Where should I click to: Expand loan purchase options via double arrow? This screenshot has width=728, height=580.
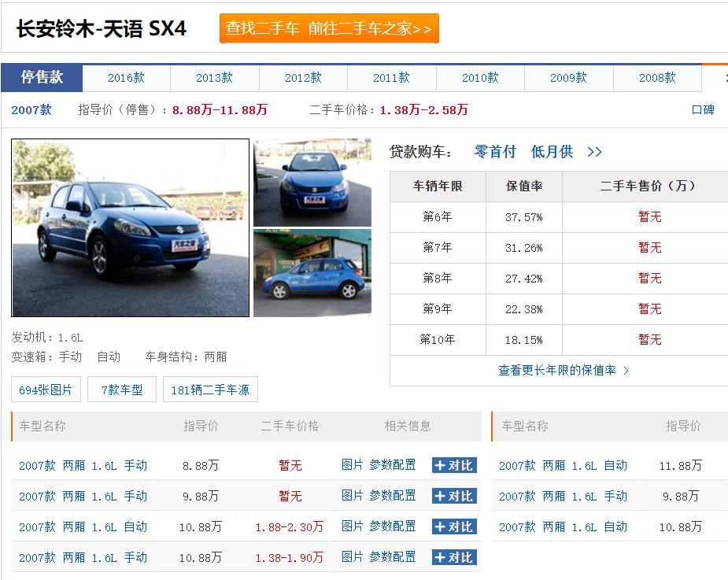tap(594, 151)
